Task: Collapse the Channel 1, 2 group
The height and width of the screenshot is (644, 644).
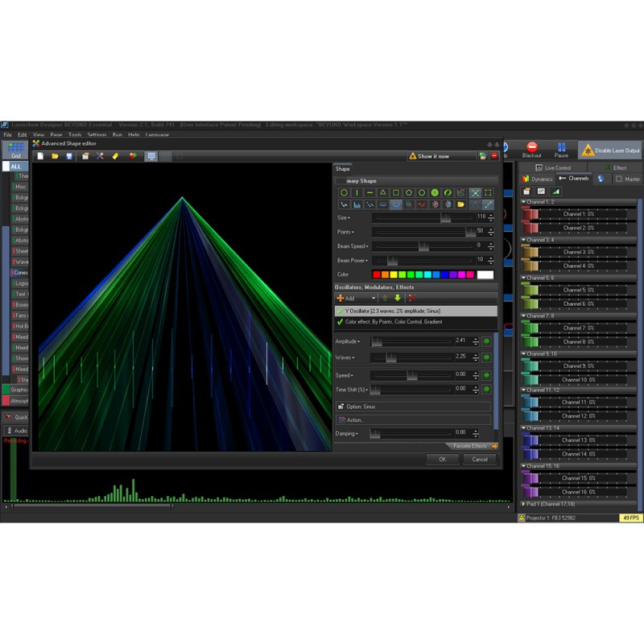Action: coord(524,202)
